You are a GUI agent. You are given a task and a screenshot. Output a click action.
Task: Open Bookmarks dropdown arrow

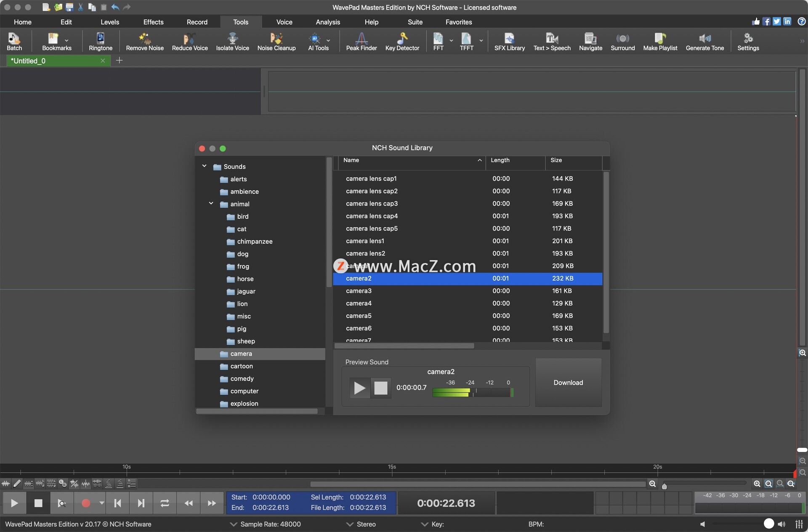pos(66,40)
